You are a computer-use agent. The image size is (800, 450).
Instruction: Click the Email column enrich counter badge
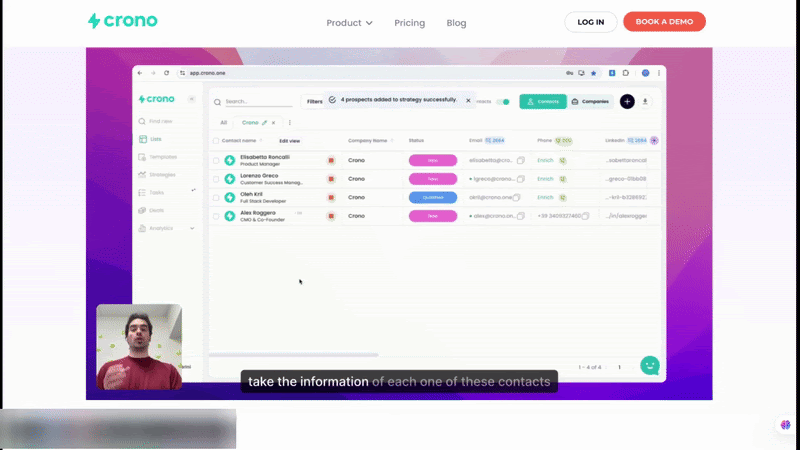click(494, 140)
